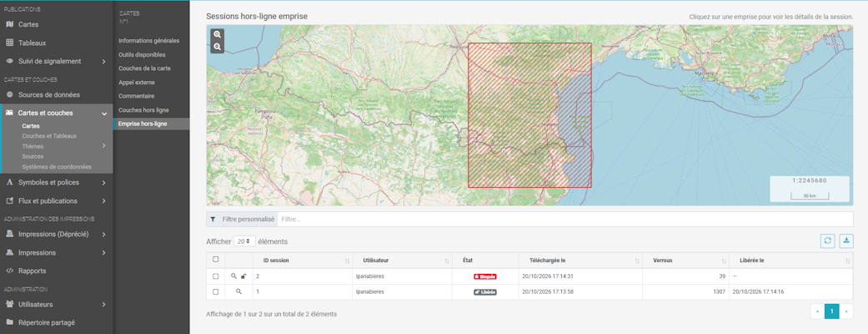Sort by ID session column arrows

click(347, 261)
